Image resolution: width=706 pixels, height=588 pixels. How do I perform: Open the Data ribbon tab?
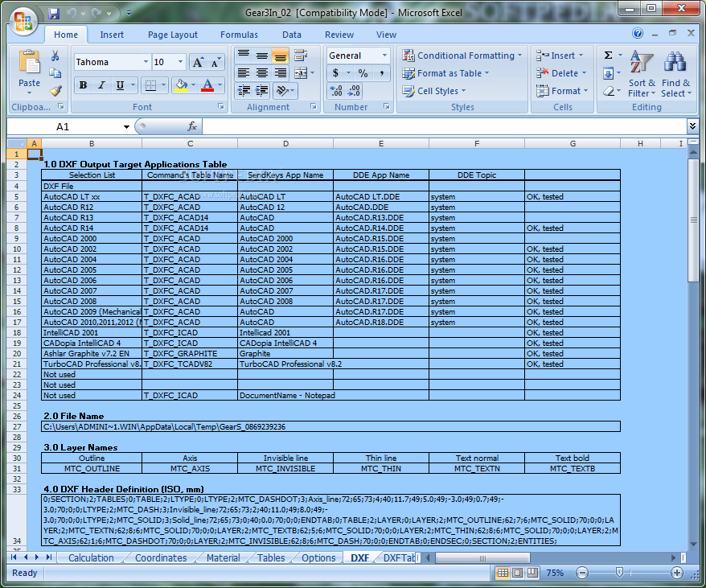click(x=292, y=35)
